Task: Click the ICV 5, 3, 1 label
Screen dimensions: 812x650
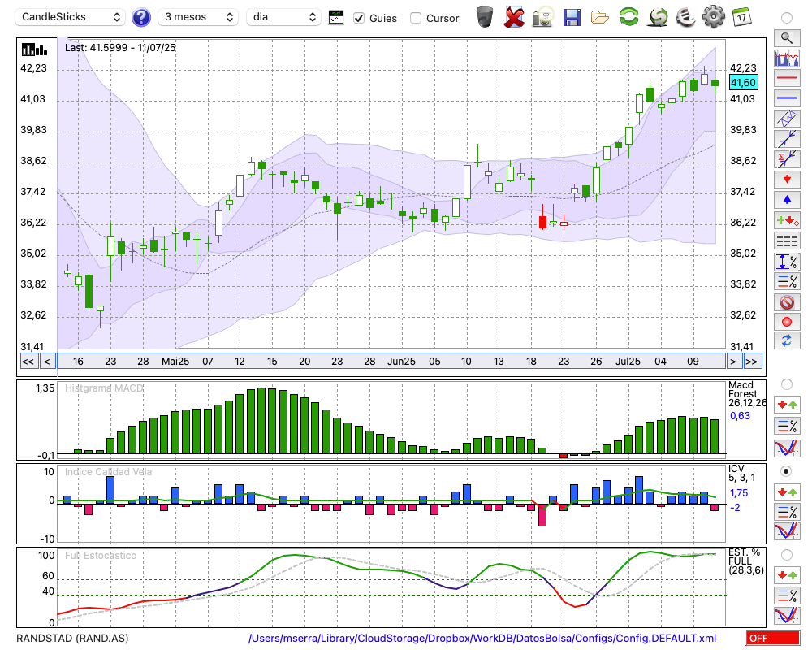Action: 741,473
